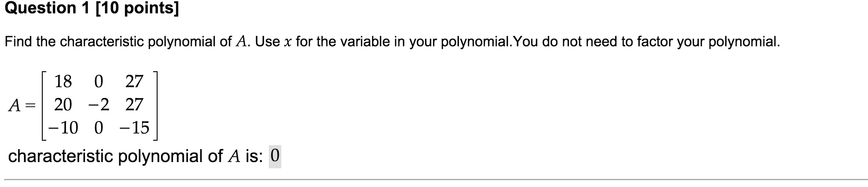Image resolution: width=868 pixels, height=187 pixels.
Task: Select the matrix entry −15
Action: [134, 128]
